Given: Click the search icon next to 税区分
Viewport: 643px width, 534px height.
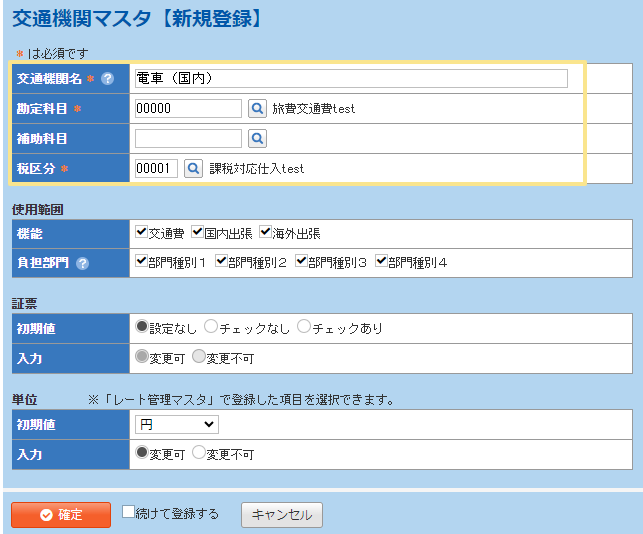Looking at the screenshot, I should [193, 169].
